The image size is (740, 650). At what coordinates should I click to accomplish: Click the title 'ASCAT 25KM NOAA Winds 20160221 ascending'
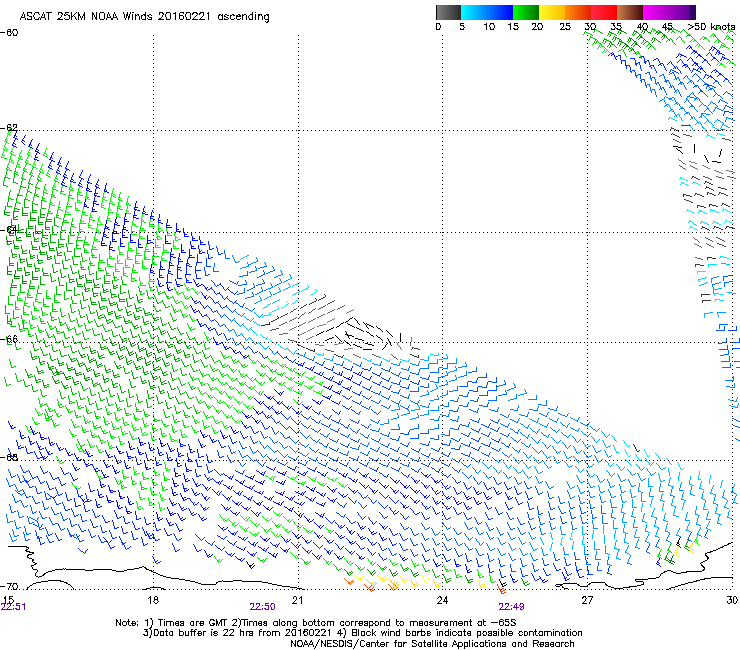coord(144,17)
